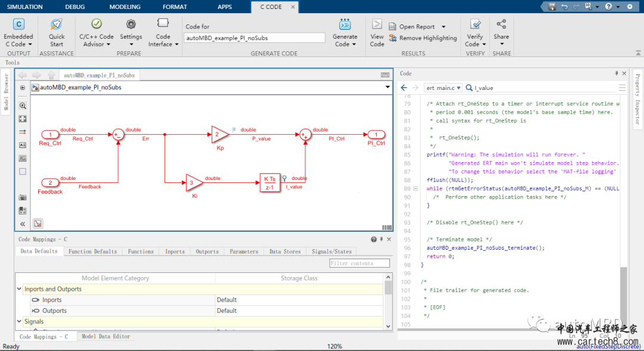Close the C CODE tab

(x=293, y=7)
